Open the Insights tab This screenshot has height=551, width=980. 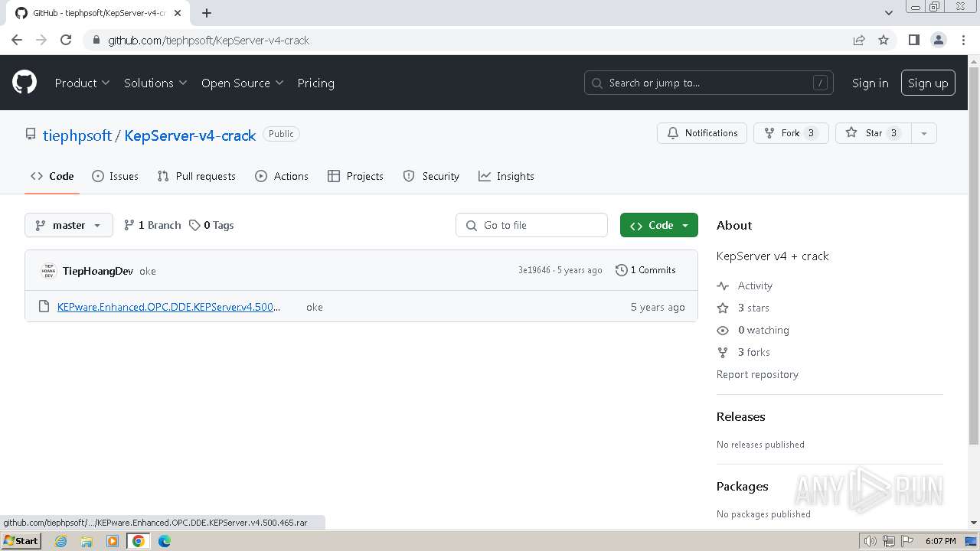(506, 176)
